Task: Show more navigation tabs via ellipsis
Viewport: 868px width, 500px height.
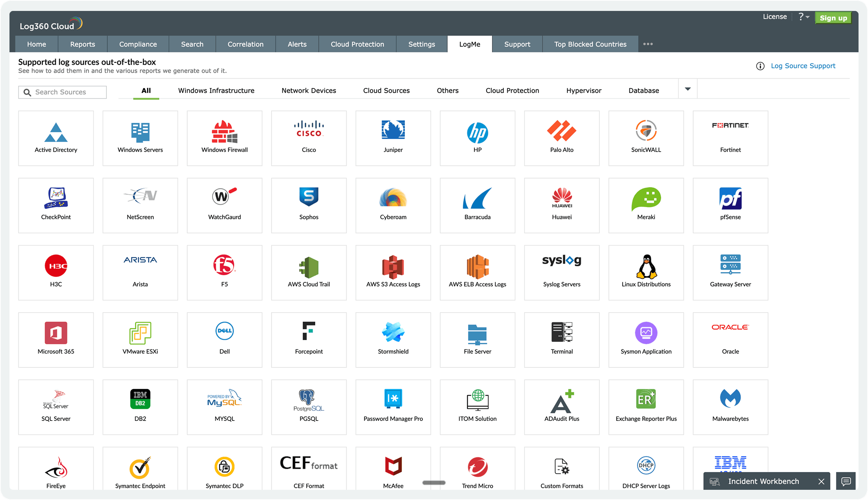Action: coord(648,44)
